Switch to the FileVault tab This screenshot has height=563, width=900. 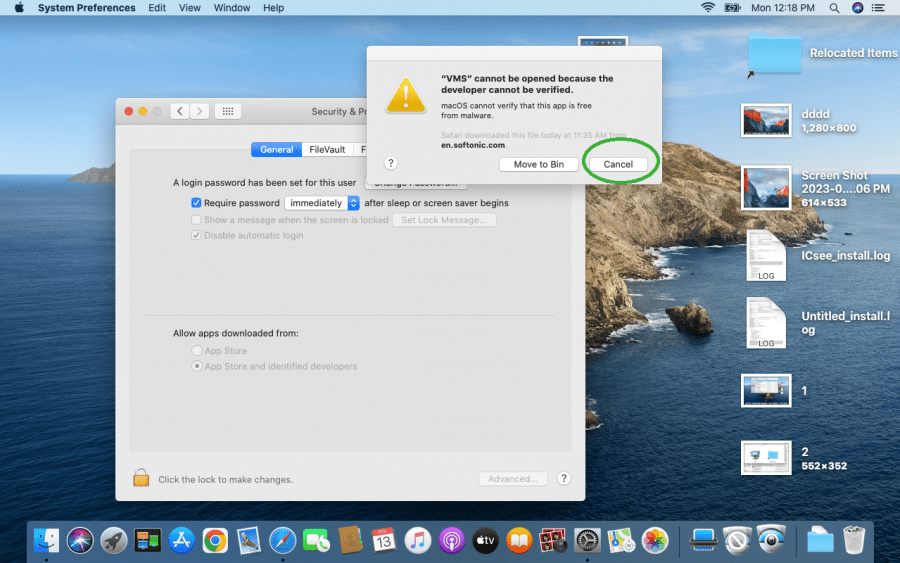327,150
